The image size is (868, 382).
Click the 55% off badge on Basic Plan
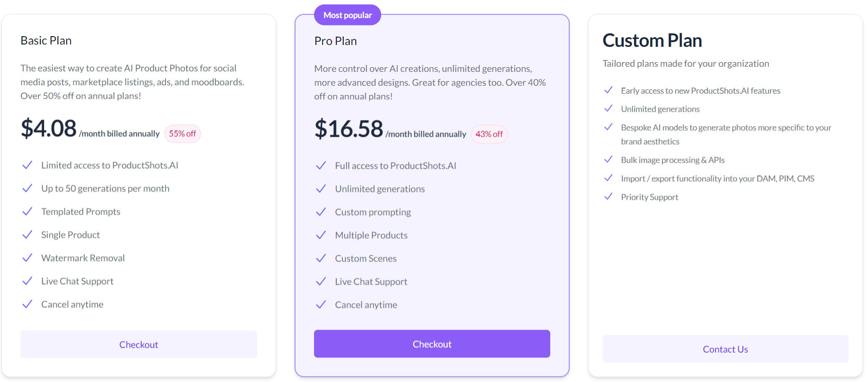(x=182, y=134)
